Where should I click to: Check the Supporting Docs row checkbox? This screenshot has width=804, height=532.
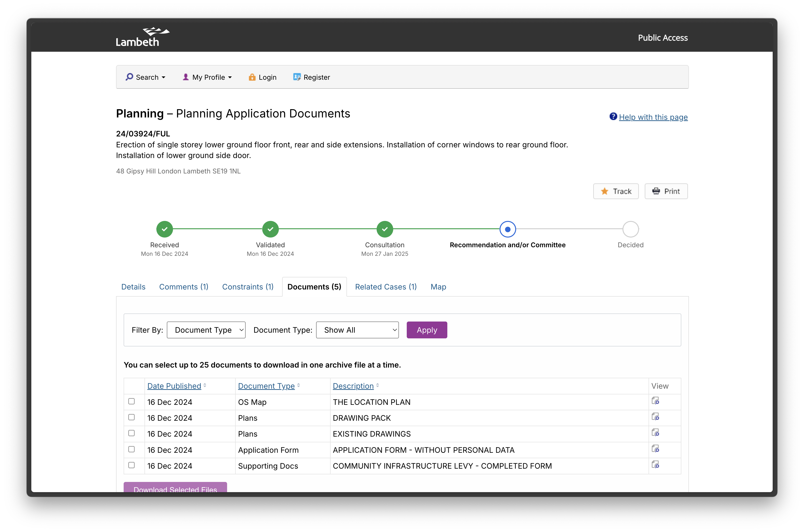tap(132, 465)
